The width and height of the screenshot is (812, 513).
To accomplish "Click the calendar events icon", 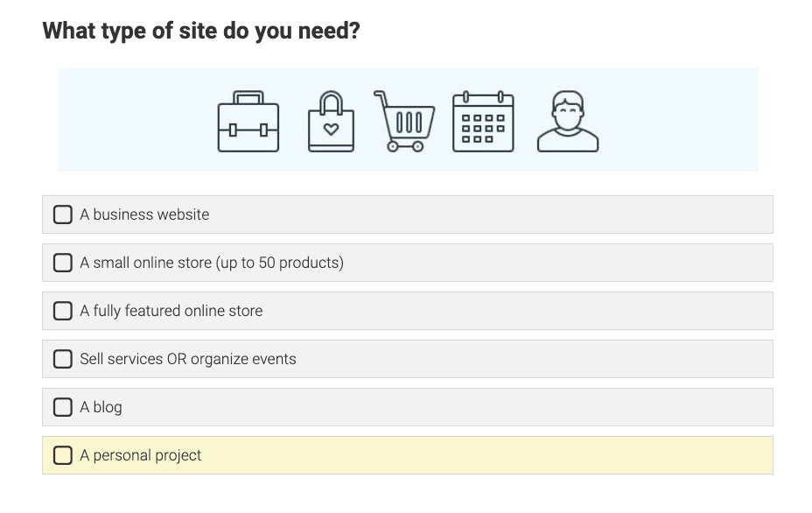I will coord(483,122).
